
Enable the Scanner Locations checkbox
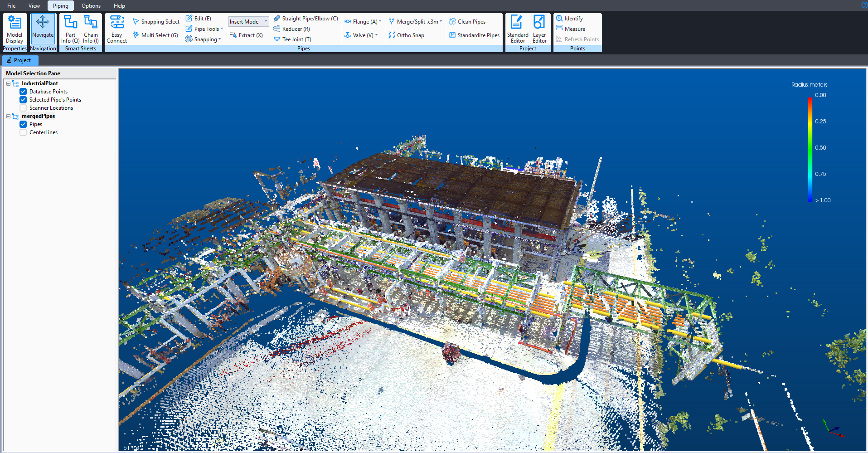(23, 108)
